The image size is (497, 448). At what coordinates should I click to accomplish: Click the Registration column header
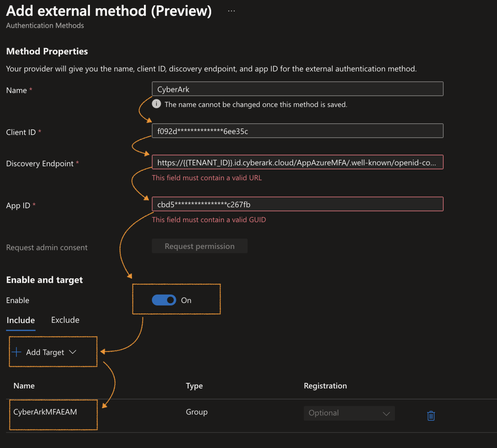(325, 386)
